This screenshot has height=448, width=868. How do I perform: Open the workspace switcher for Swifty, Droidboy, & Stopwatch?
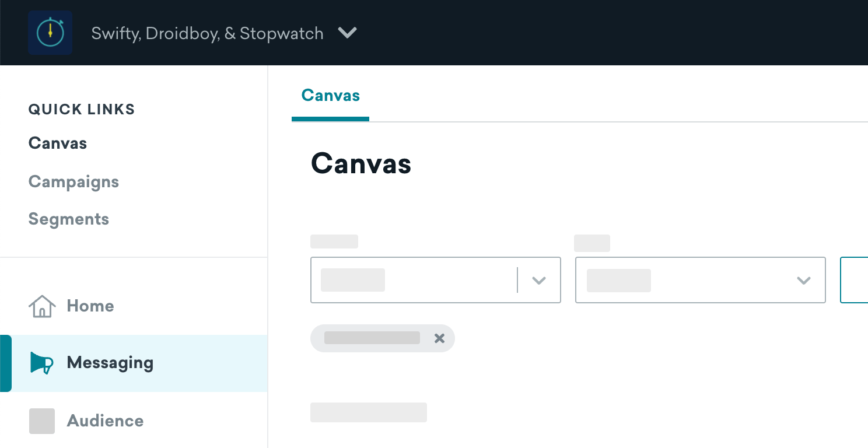coord(207,33)
